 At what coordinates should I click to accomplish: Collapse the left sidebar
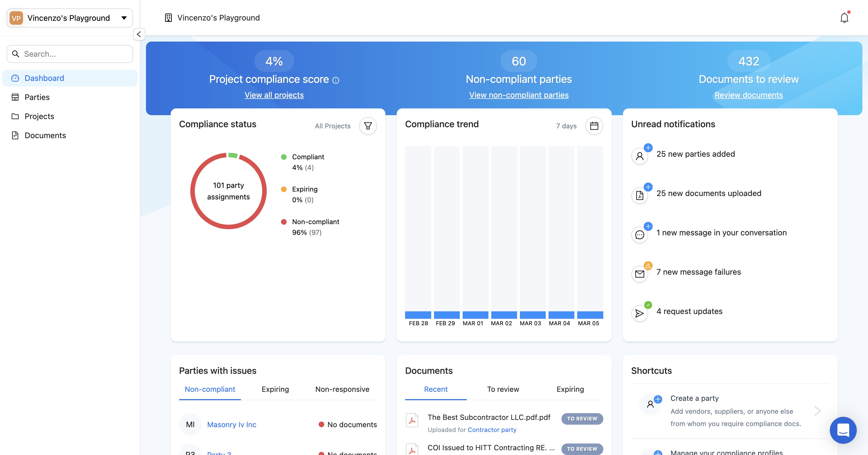(x=139, y=34)
